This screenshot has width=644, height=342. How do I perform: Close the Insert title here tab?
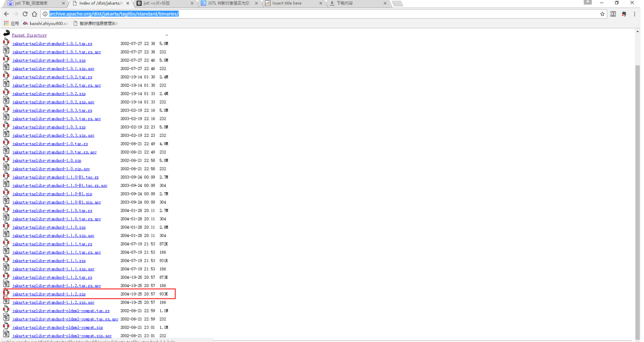pyautogui.click(x=321, y=4)
